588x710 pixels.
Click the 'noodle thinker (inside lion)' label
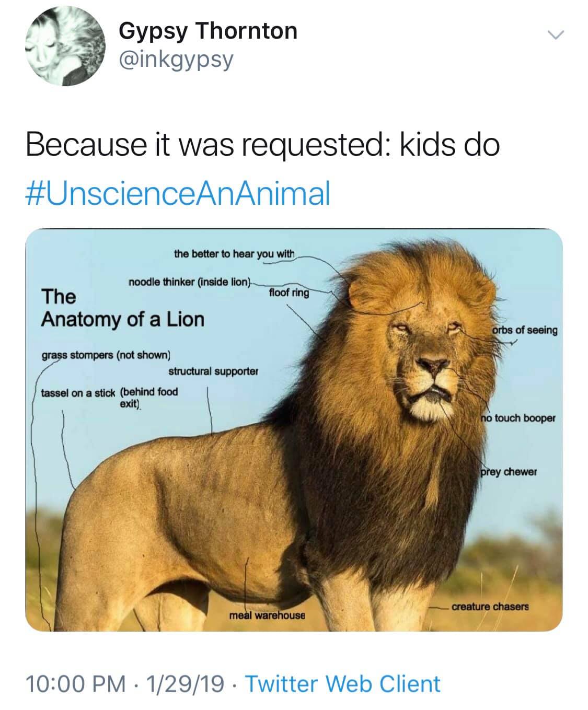[x=190, y=282]
